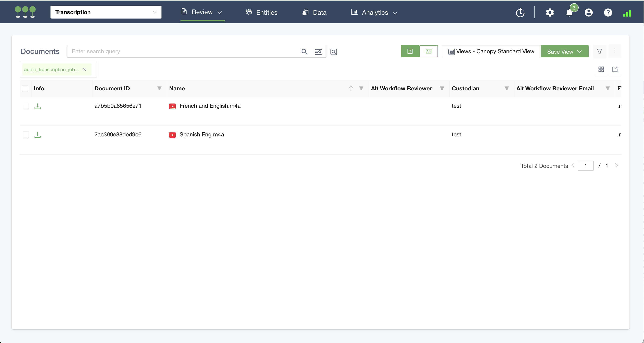
Task: Download French and English.m4a document
Action: click(38, 106)
